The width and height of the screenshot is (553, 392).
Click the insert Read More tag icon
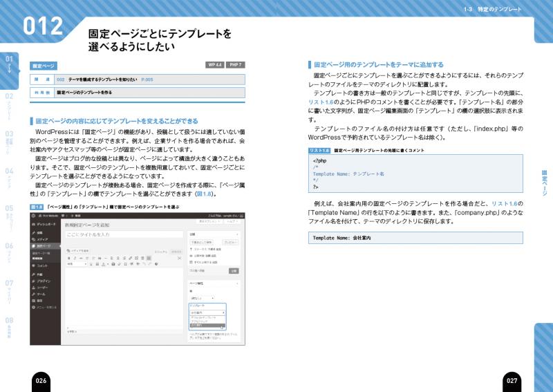tap(142, 259)
